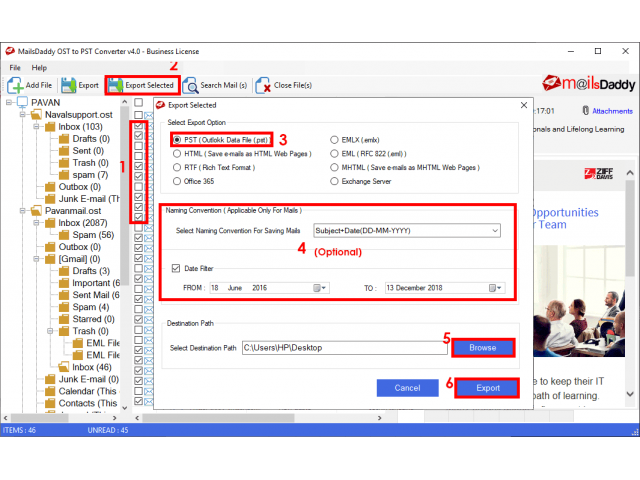640x480 pixels.
Task: Click the Export toolbar icon
Action: 68,85
